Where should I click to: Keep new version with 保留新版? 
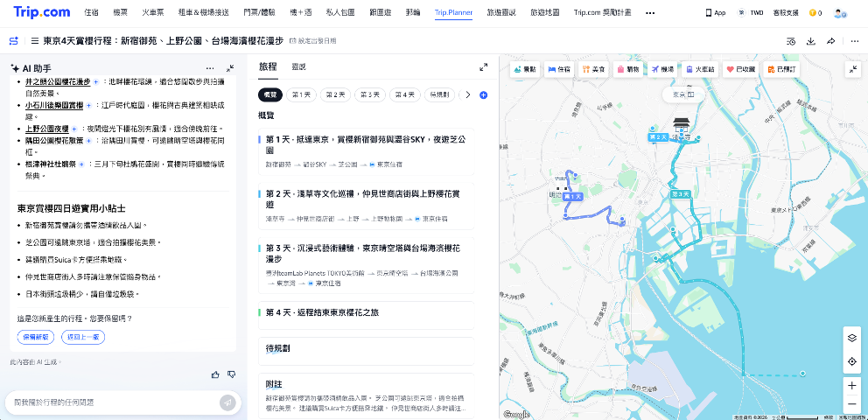click(x=35, y=337)
